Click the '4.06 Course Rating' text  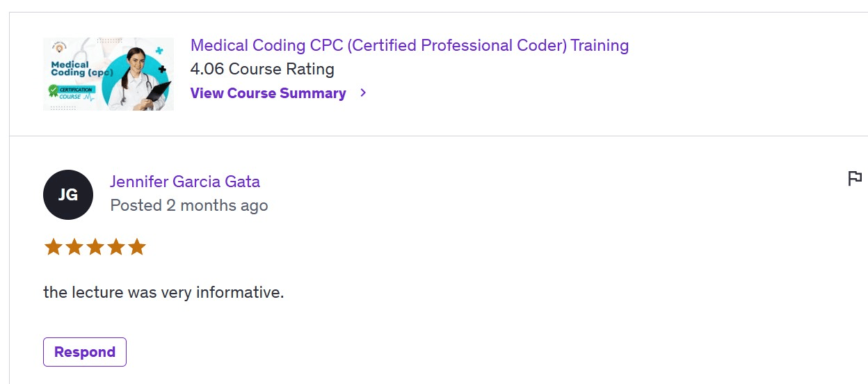point(262,70)
